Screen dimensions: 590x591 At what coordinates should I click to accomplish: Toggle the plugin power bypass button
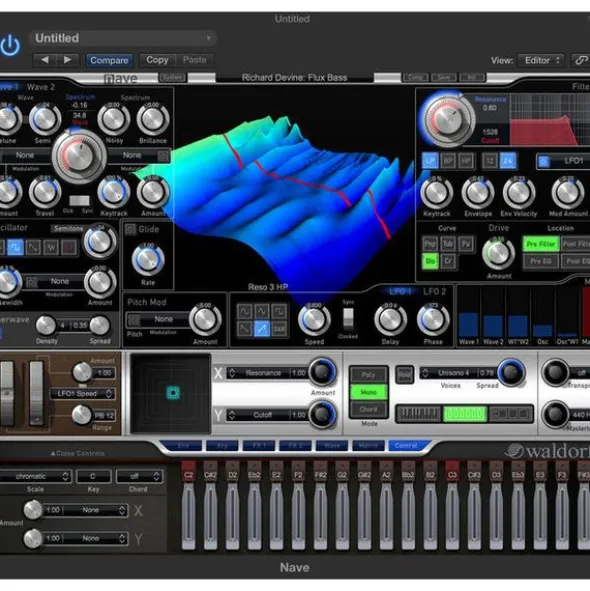[10, 46]
